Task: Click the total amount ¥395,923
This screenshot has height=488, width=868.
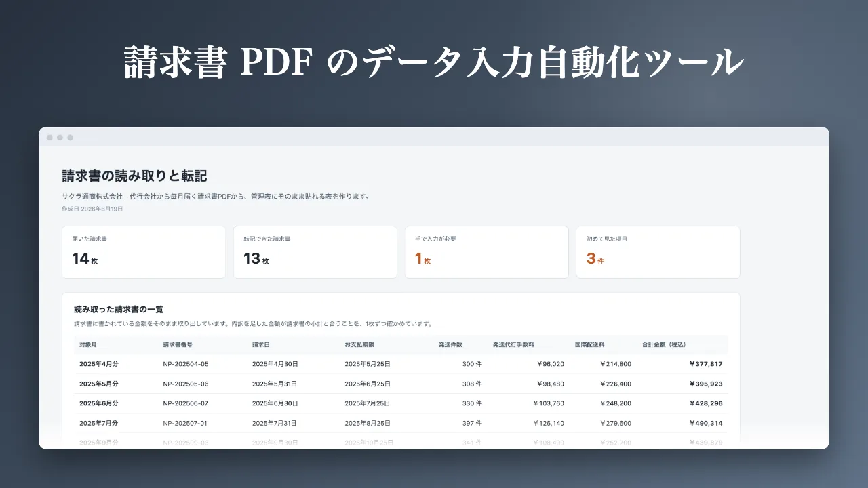Action: coord(706,384)
